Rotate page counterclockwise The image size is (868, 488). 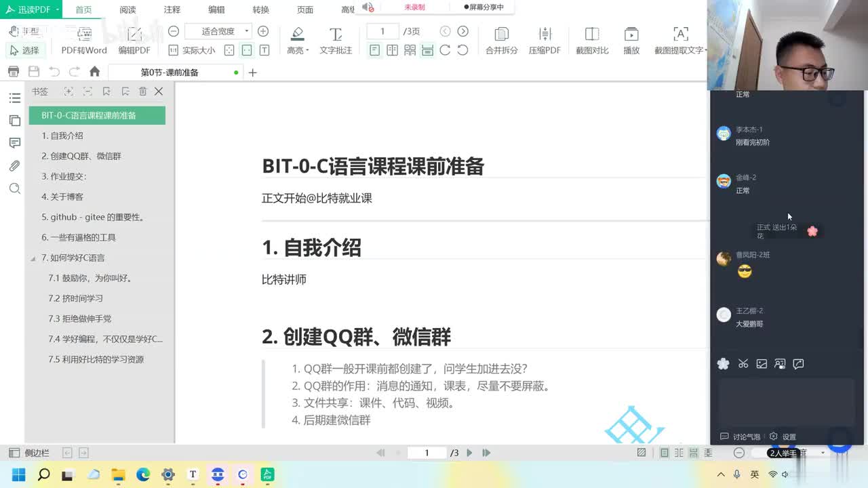[x=462, y=50]
